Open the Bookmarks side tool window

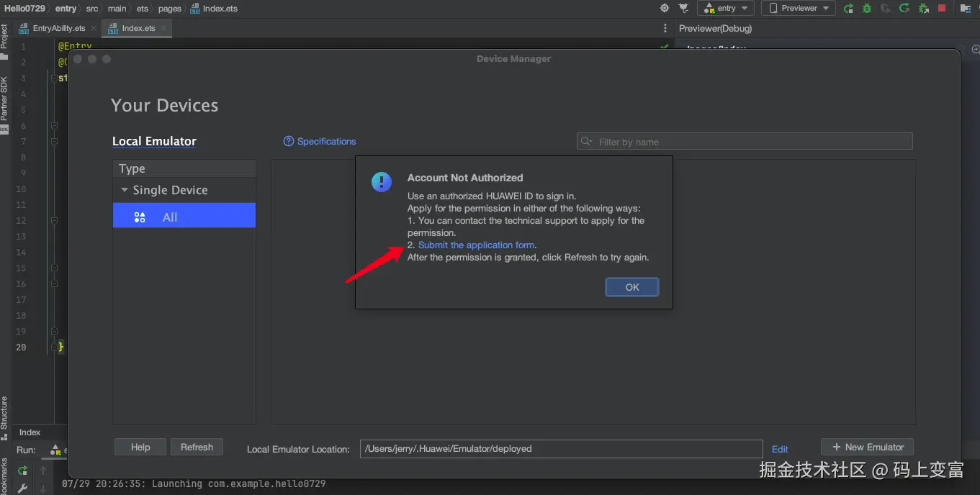coord(4,475)
